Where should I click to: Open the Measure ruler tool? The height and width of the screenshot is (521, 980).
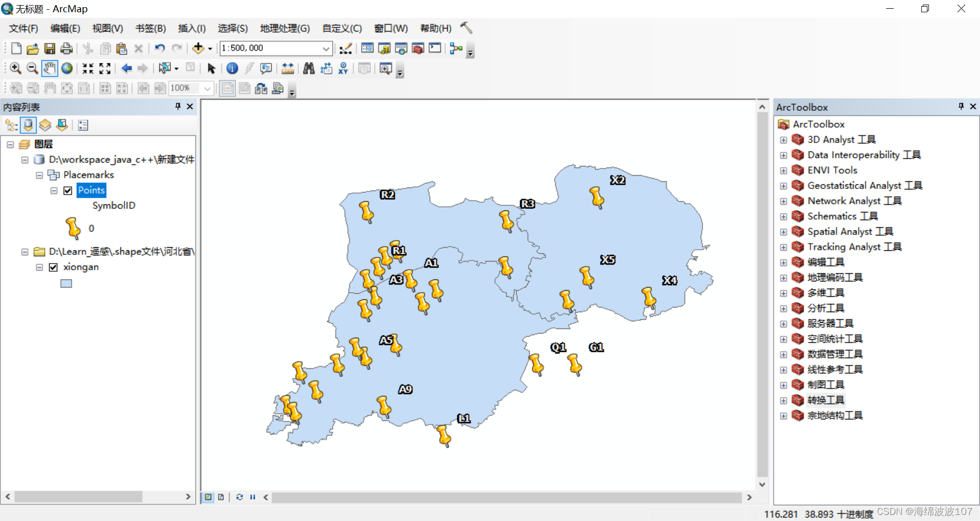(x=287, y=68)
